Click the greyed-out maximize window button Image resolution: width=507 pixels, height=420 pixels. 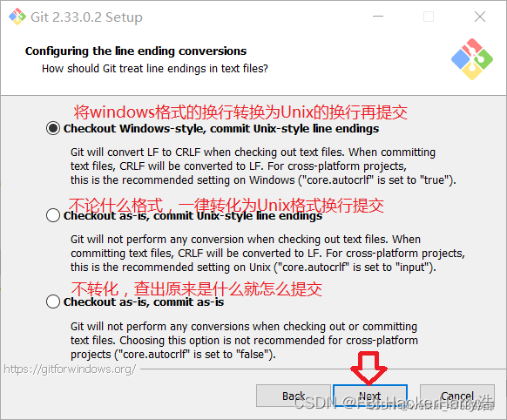[429, 17]
